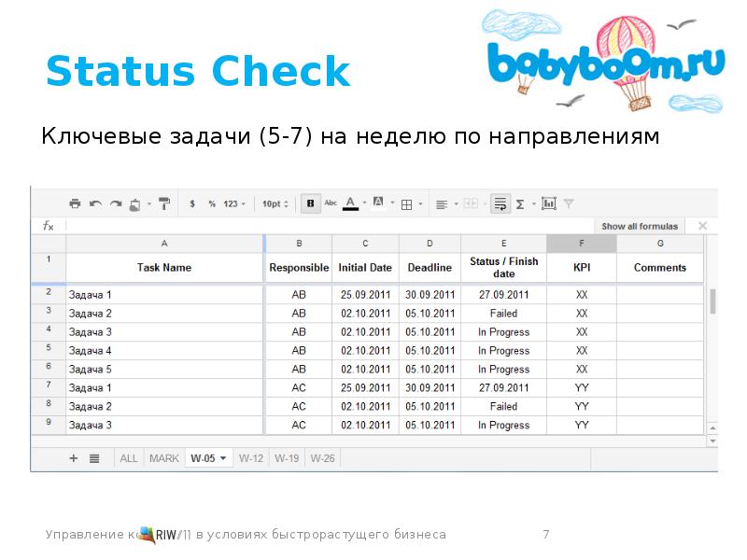Click the Show all formulas button
Viewport: 747px width, 560px height.
click(639, 226)
